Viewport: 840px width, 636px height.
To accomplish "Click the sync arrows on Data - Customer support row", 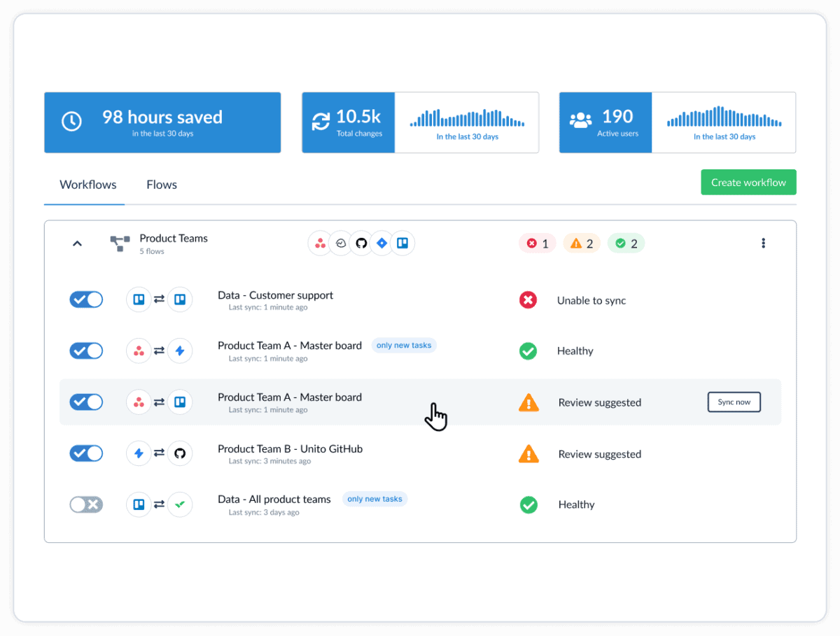I will 160,299.
